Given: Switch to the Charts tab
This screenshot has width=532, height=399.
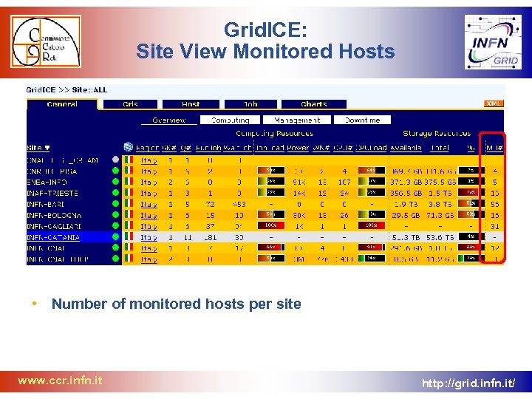Looking at the screenshot, I should point(314,104).
